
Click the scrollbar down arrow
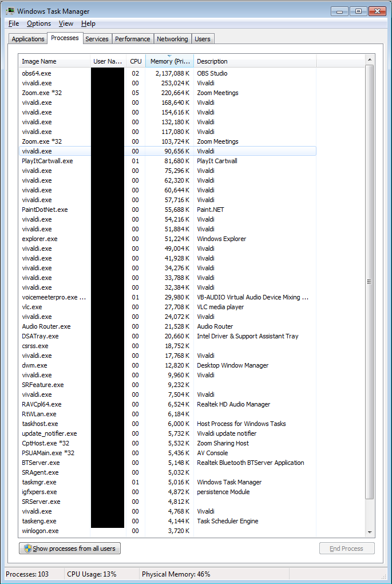[x=369, y=532]
